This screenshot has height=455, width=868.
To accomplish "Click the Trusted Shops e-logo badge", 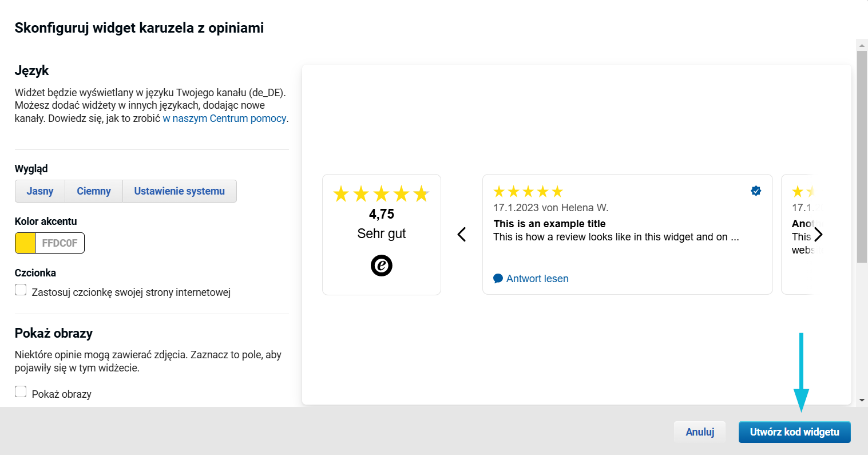I will pos(382,266).
